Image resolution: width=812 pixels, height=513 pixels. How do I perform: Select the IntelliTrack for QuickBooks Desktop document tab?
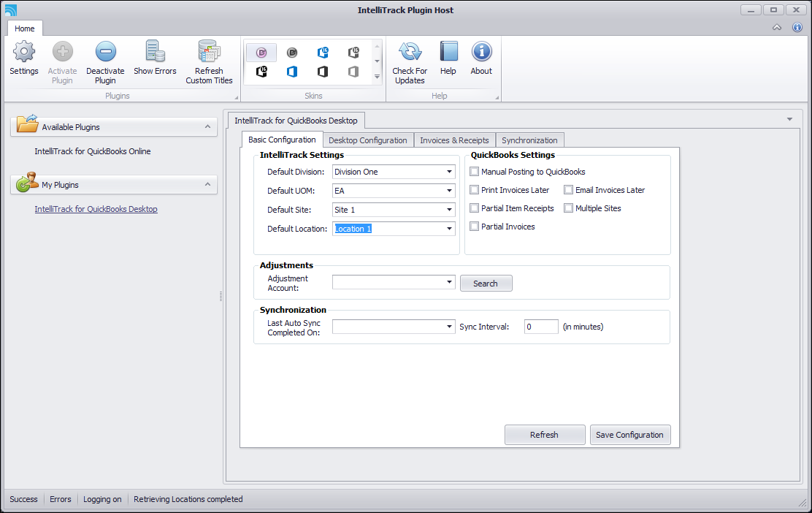(x=296, y=121)
